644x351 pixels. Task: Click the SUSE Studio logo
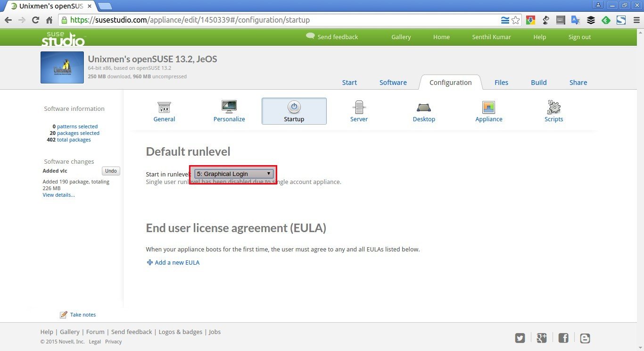(x=63, y=39)
